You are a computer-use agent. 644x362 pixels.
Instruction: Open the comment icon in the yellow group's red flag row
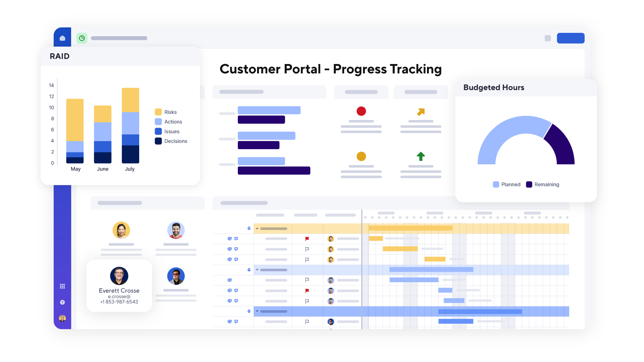tap(236, 239)
